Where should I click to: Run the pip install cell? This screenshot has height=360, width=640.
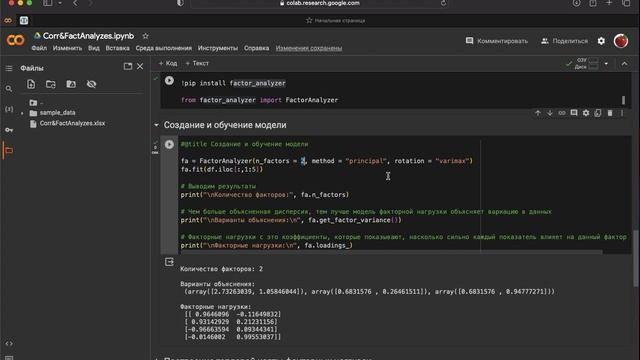point(169,81)
